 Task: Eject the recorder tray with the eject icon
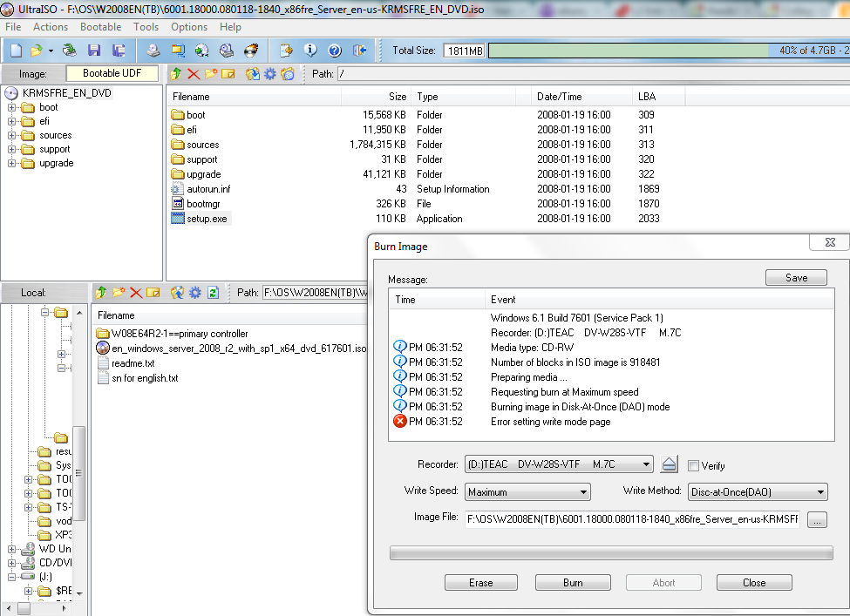(670, 464)
